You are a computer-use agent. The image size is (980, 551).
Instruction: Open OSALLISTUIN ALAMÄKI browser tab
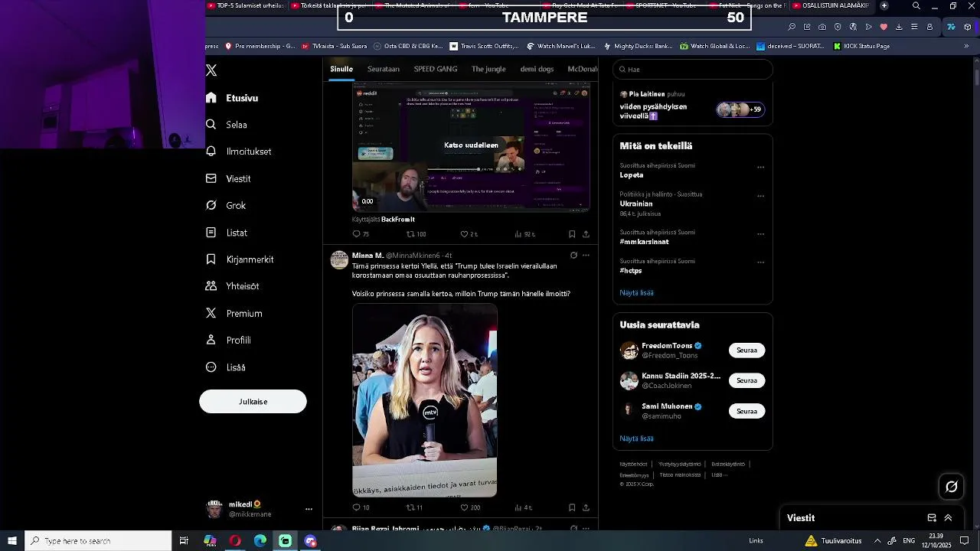pos(831,5)
